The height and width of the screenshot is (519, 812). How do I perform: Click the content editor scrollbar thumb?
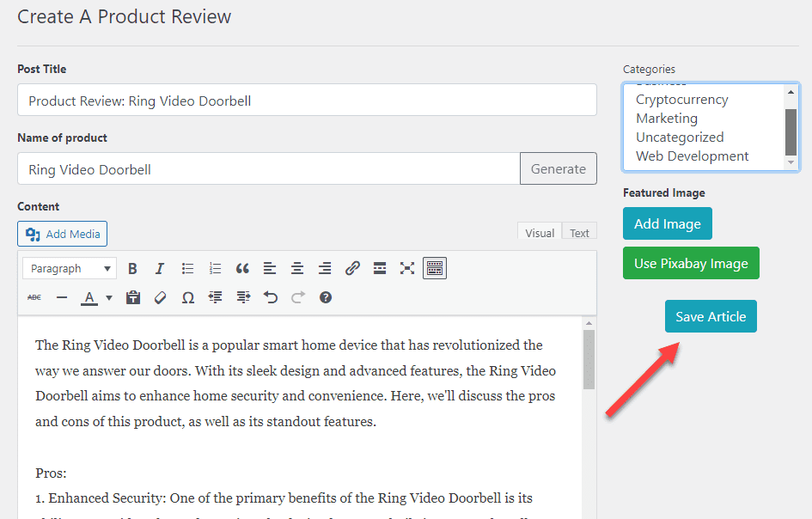(589, 360)
